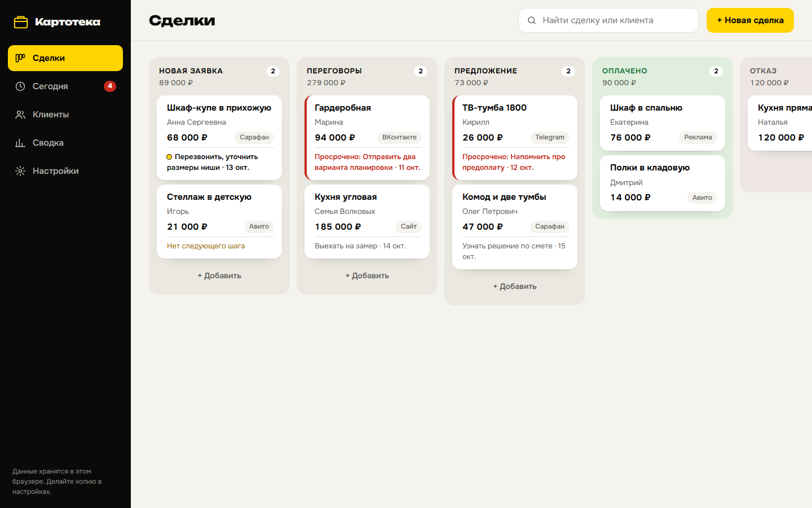Click the Сводка bar chart icon
The image size is (812, 508).
coord(20,143)
